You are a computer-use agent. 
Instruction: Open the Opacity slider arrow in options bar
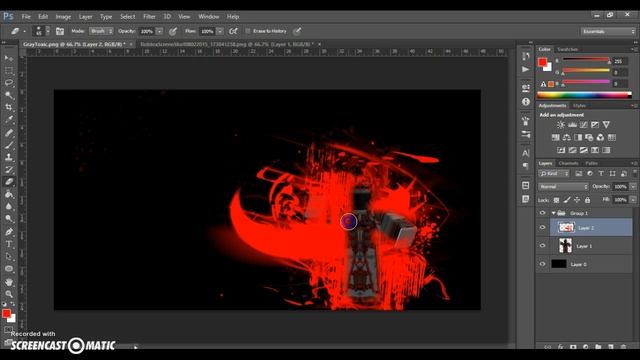tap(160, 31)
